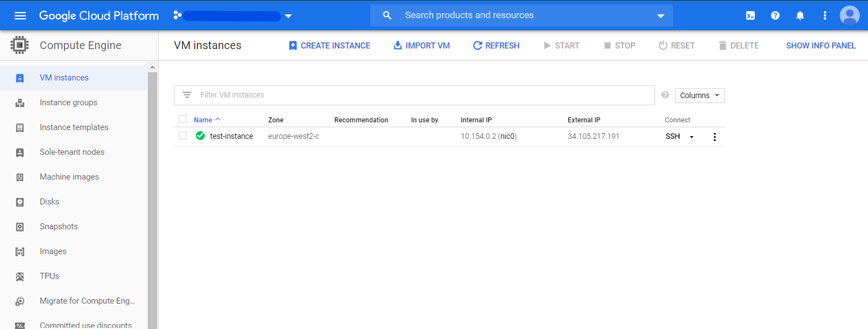Image resolution: width=868 pixels, height=329 pixels.
Task: Click nic0 network interface link
Action: [x=507, y=136]
